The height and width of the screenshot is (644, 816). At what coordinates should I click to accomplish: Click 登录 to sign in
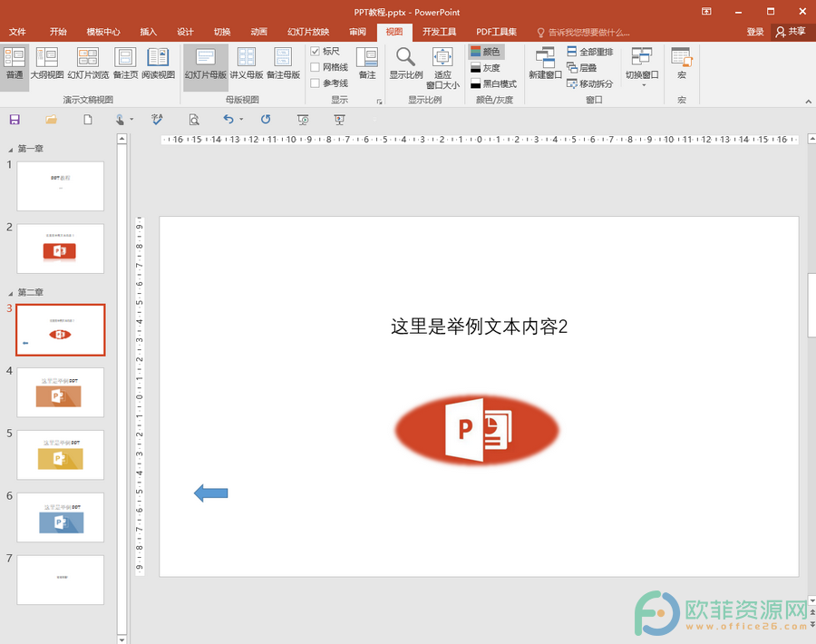tap(755, 32)
